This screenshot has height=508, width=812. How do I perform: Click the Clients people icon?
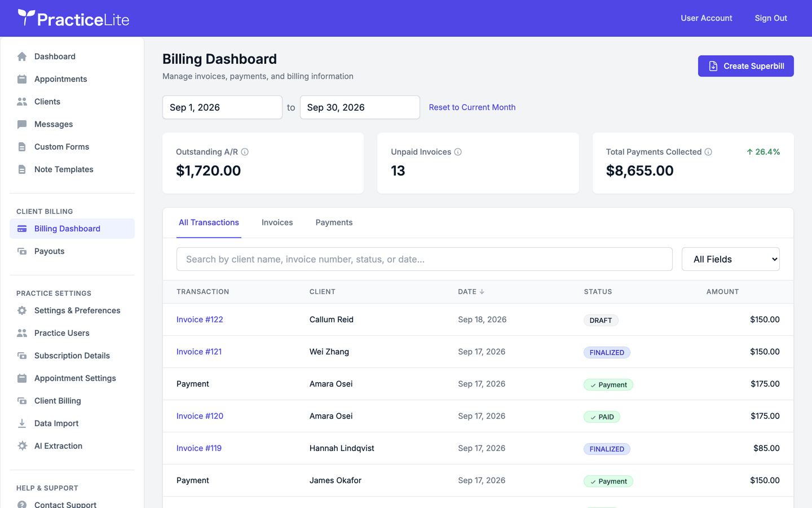(22, 102)
